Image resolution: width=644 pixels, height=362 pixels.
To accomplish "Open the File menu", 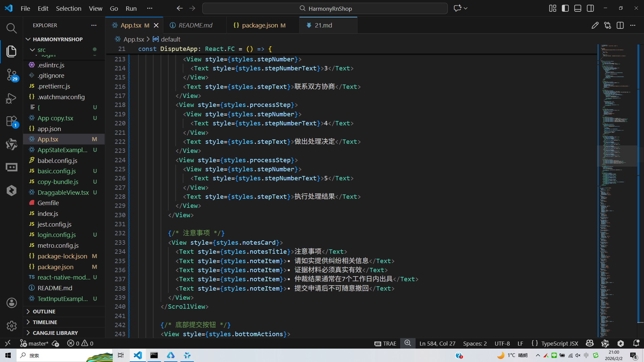I will point(25,8).
